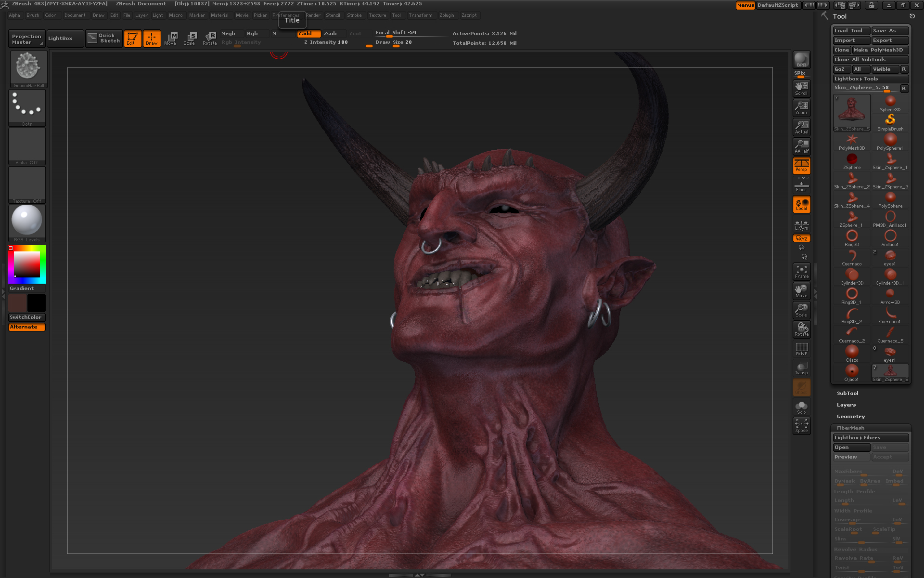Expand the Layers section
Image resolution: width=924 pixels, height=578 pixels.
point(846,405)
